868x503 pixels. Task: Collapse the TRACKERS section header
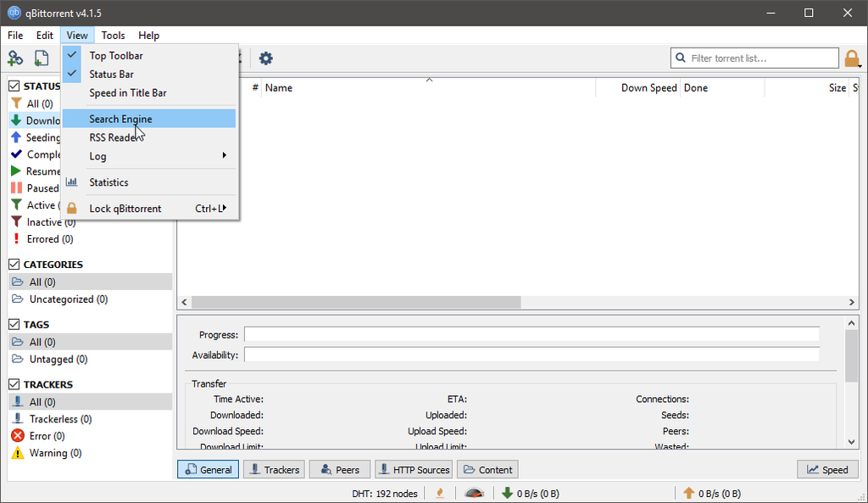[47, 383]
